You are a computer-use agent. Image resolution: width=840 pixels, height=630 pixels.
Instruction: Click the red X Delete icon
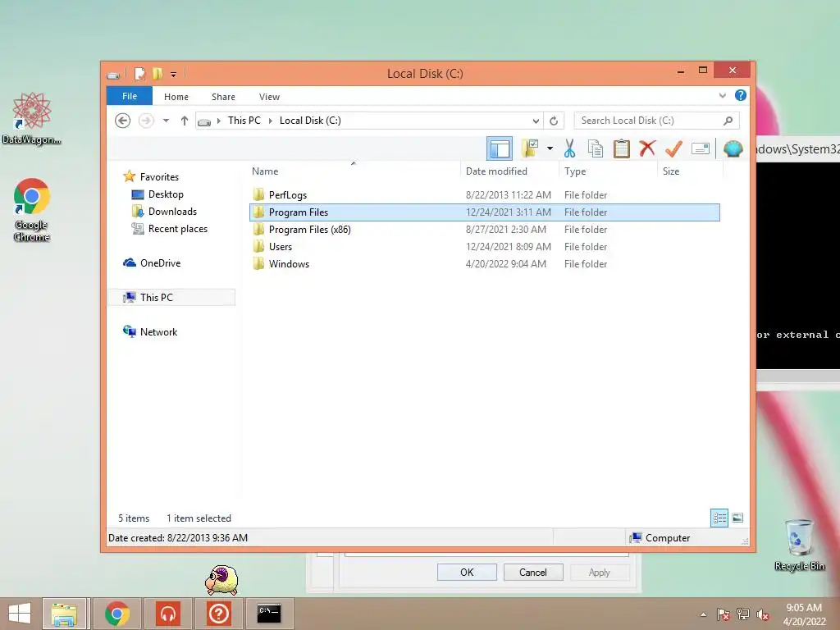tap(647, 148)
